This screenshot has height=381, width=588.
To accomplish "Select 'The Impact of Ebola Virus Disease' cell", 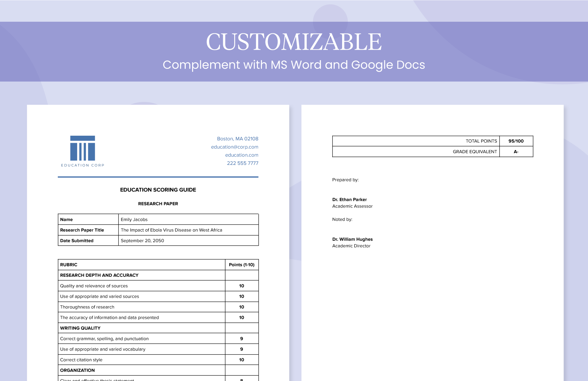I will [x=188, y=230].
